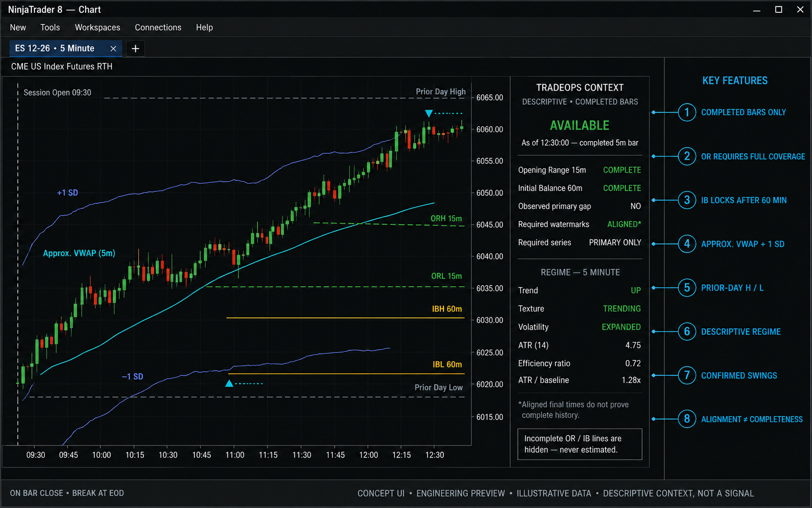
Task: Click the Prior Day Low chart label
Action: (439, 388)
